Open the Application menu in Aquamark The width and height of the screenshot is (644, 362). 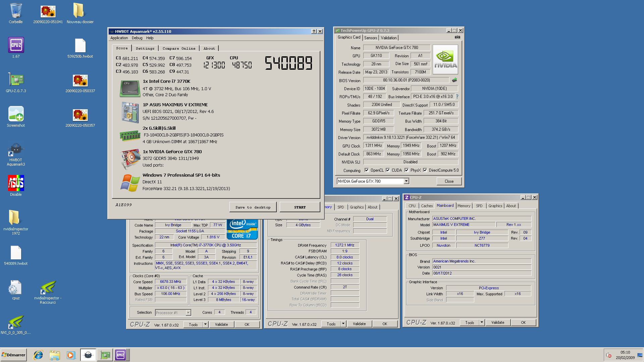[x=119, y=38]
